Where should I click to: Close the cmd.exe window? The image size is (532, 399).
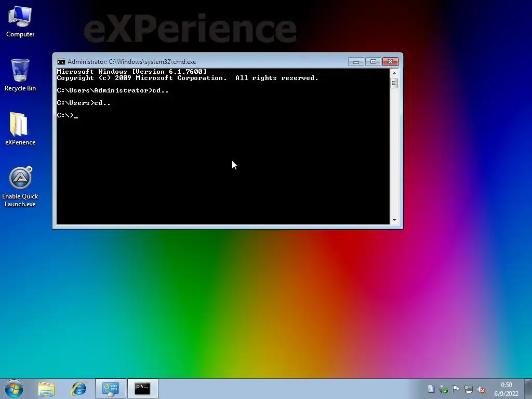(x=390, y=62)
